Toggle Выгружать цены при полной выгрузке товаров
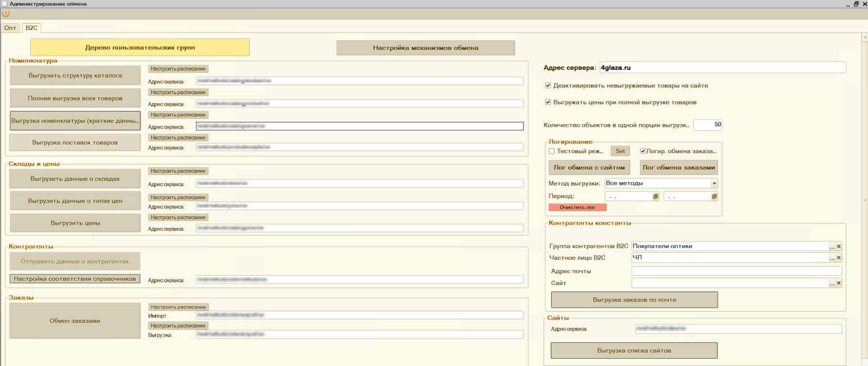Screen dimensions: 868x366 point(548,102)
